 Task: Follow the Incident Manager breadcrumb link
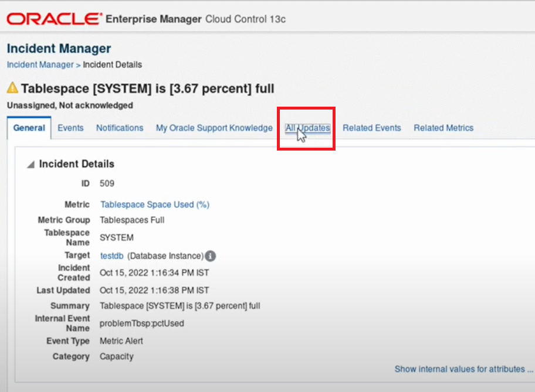(x=40, y=65)
